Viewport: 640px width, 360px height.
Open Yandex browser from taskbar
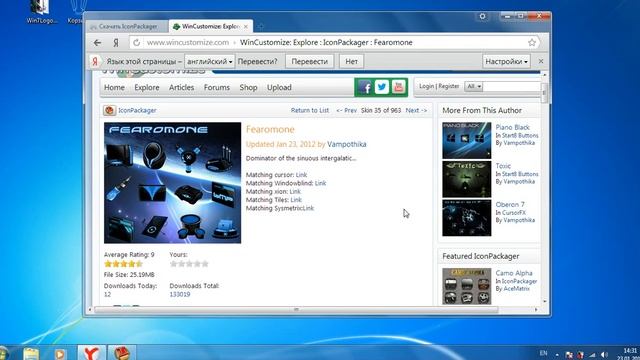(91, 352)
